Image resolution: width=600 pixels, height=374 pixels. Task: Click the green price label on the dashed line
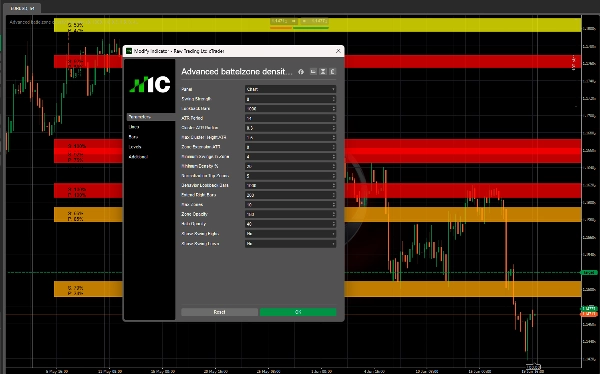point(589,273)
